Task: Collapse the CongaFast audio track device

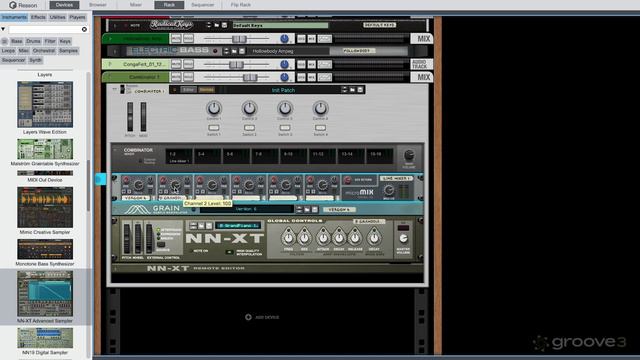Action: point(109,64)
